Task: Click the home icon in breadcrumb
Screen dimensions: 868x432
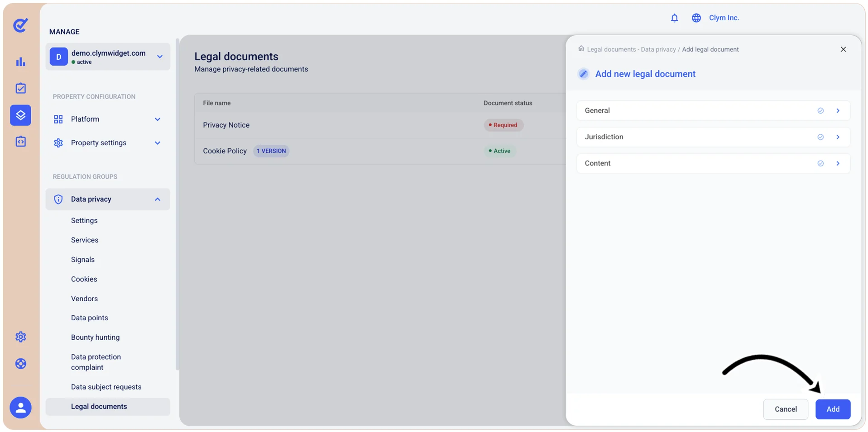Action: coord(581,49)
